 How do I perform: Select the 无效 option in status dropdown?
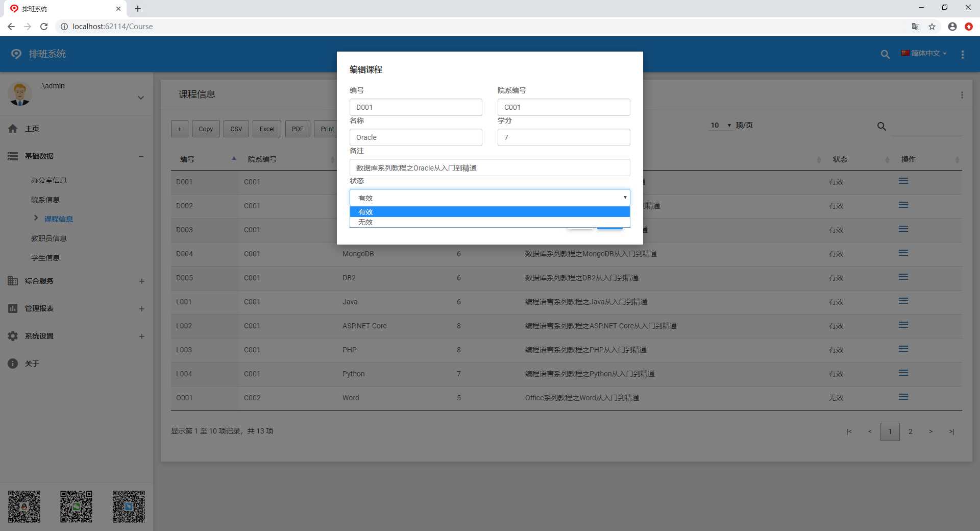coord(489,222)
